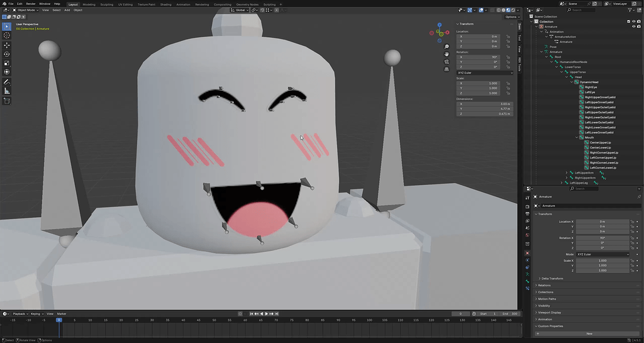This screenshot has height=343, width=644.
Task: Click the zoom magnifier icon in viewport
Action: (447, 47)
